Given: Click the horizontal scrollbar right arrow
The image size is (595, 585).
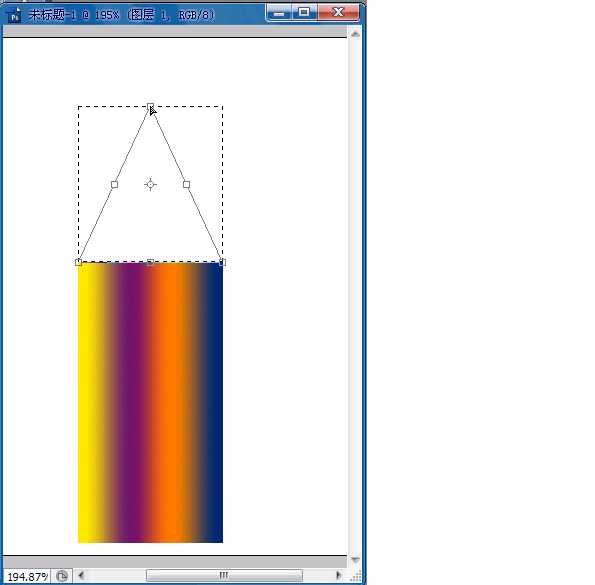Looking at the screenshot, I should pyautogui.click(x=338, y=576).
